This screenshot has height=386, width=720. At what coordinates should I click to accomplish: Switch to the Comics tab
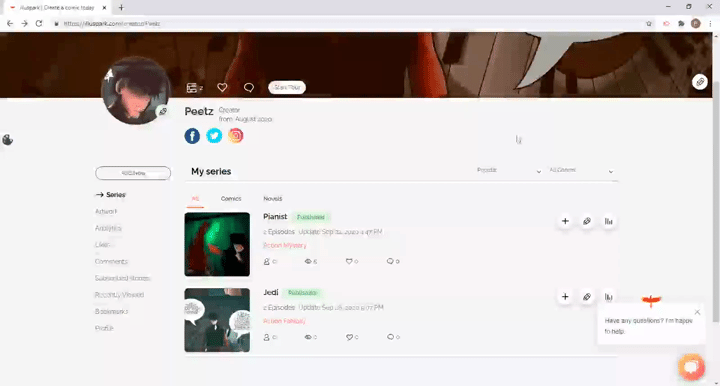[x=231, y=199]
